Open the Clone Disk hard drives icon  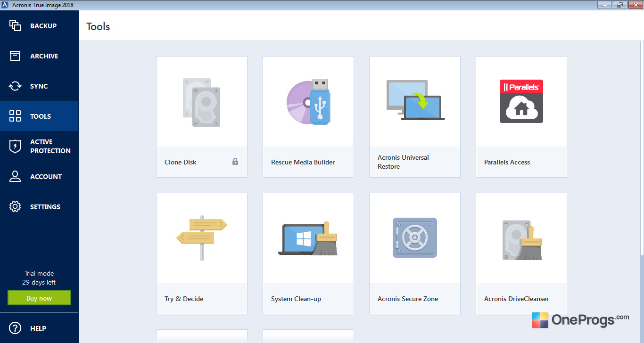[202, 102]
